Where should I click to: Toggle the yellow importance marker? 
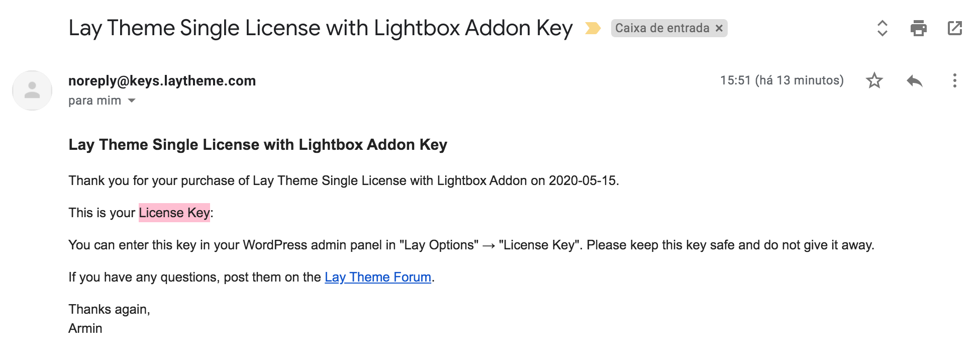pyautogui.click(x=593, y=28)
